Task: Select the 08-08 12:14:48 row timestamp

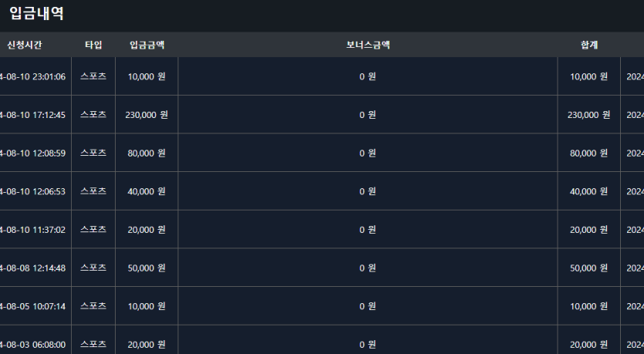Action: pos(33,268)
